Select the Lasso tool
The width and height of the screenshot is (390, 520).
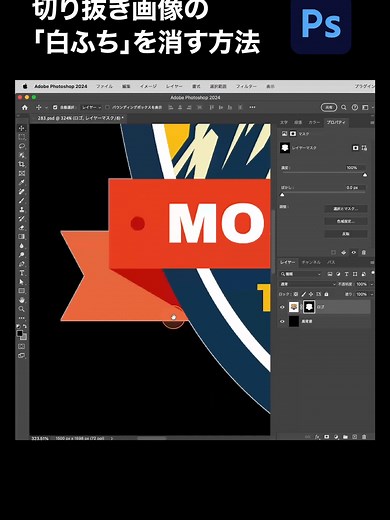pyautogui.click(x=22, y=146)
